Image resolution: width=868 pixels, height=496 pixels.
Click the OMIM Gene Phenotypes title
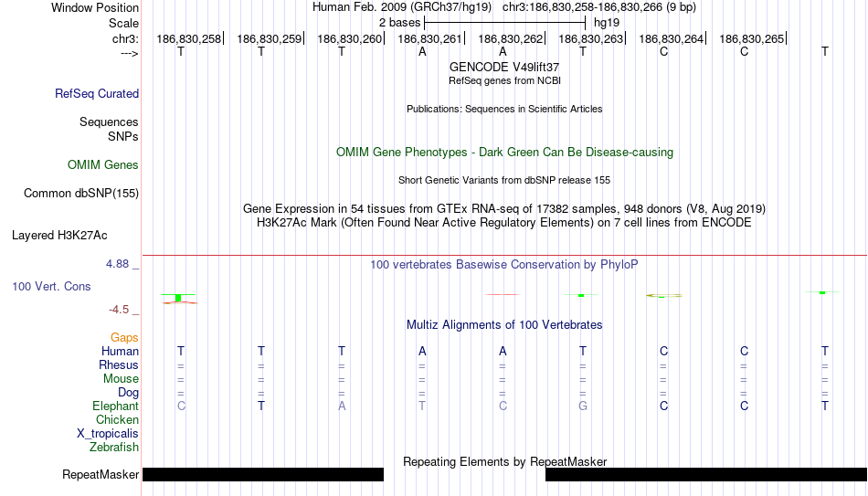click(504, 153)
